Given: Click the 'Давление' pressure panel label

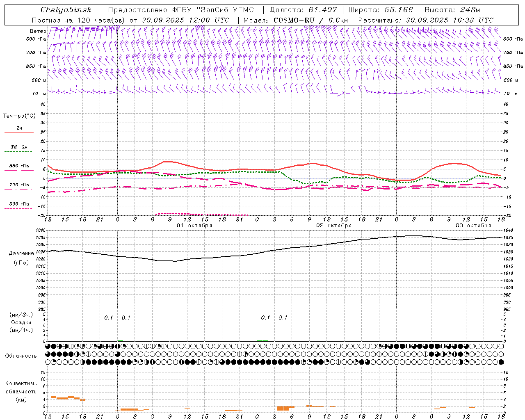Looking at the screenshot, I should tap(21, 253).
